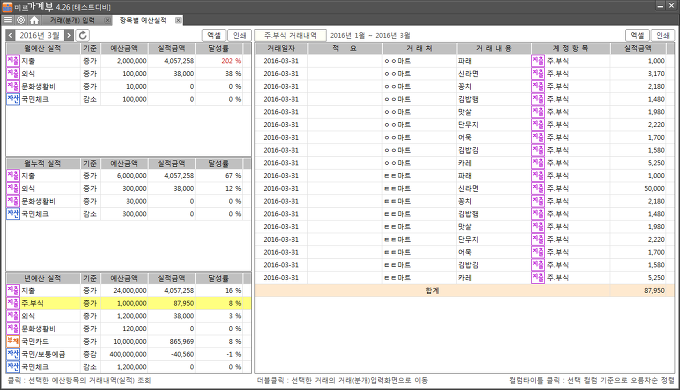The image size is (680, 390).
Task: Export transactions with right 엑셀 button
Action: click(x=637, y=36)
